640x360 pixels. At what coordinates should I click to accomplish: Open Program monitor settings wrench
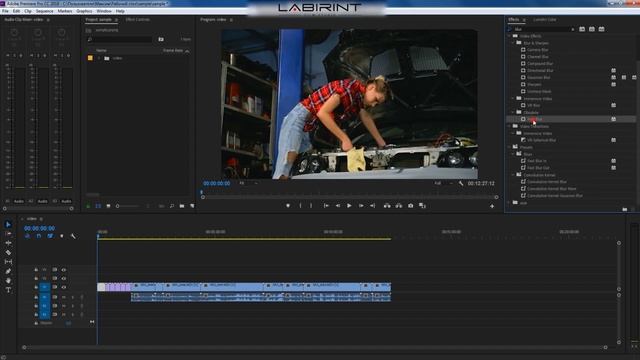(x=461, y=183)
